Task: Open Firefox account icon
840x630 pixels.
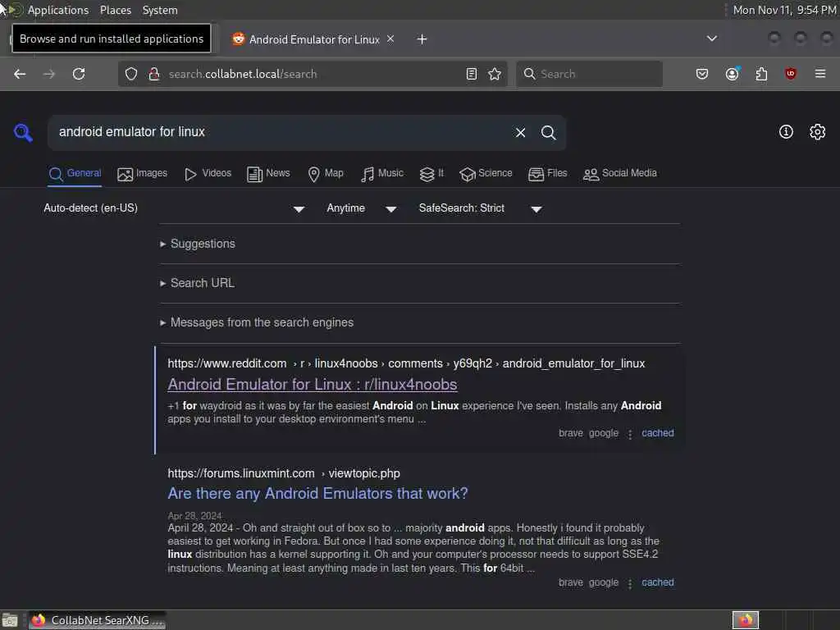Action: 733,74
